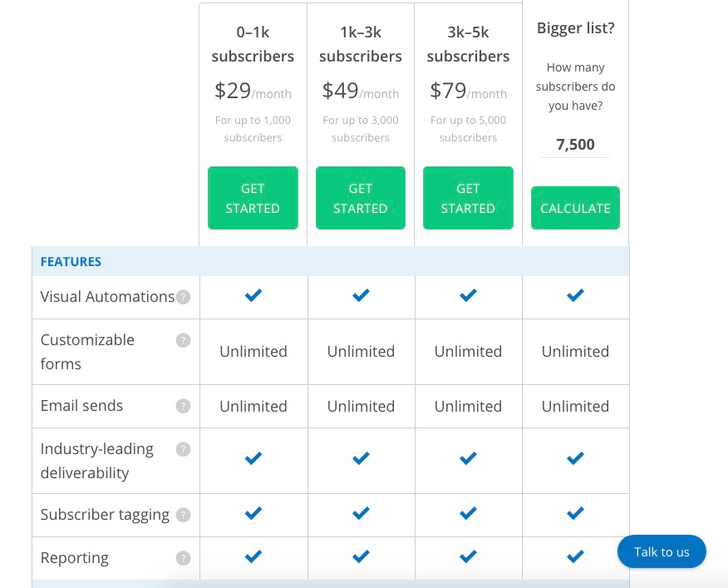
Task: Click Visual Automations checkmark in 3k–5k column
Action: pos(468,295)
